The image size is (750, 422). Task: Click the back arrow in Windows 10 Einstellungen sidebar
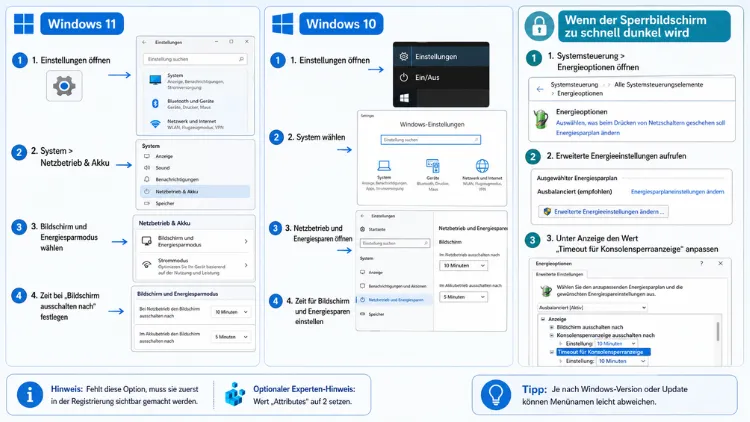tap(362, 216)
